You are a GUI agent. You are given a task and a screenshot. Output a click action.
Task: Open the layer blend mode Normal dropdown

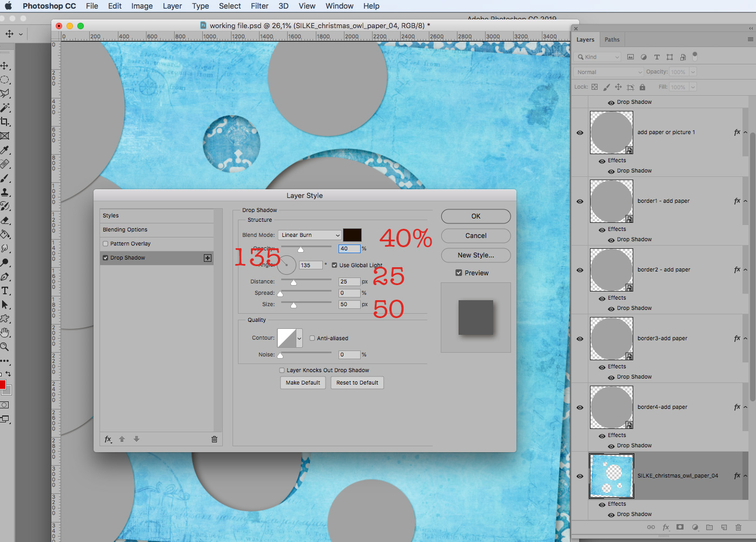609,72
